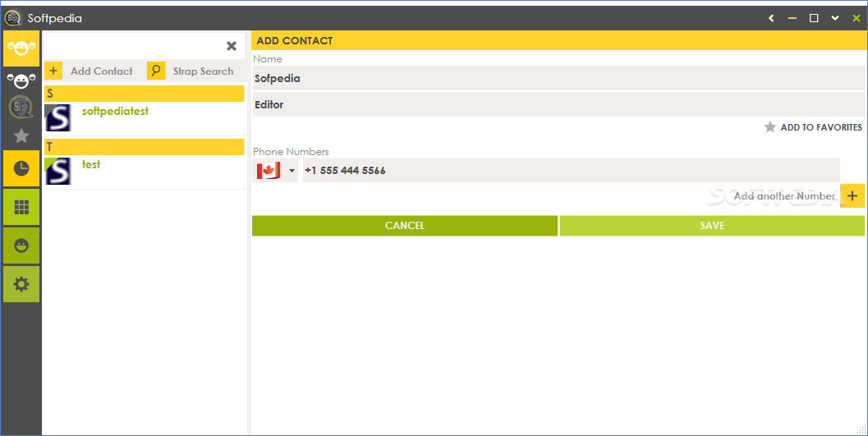The image size is (868, 436).
Task: Click the left arrow in the title bar
Action: click(771, 18)
